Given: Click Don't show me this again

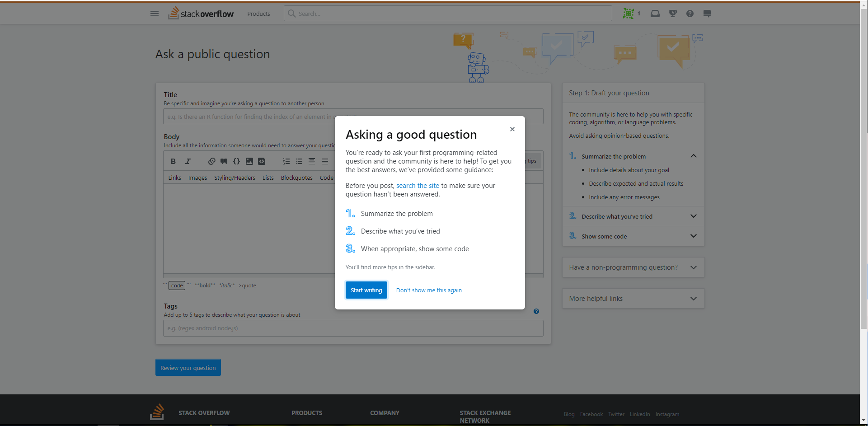Looking at the screenshot, I should tap(429, 290).
